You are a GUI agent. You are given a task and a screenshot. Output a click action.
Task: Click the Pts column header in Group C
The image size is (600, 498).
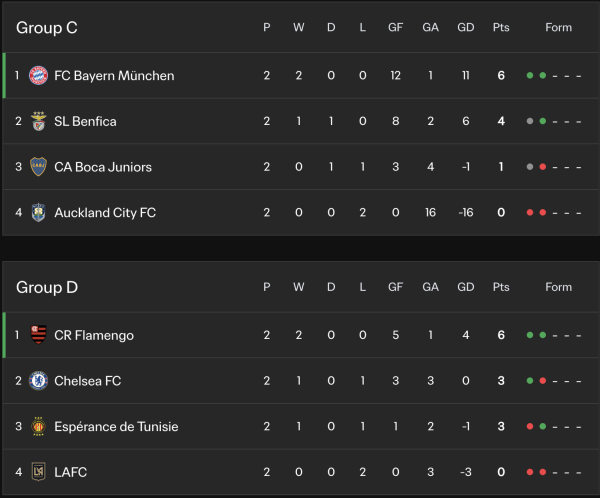tap(501, 28)
